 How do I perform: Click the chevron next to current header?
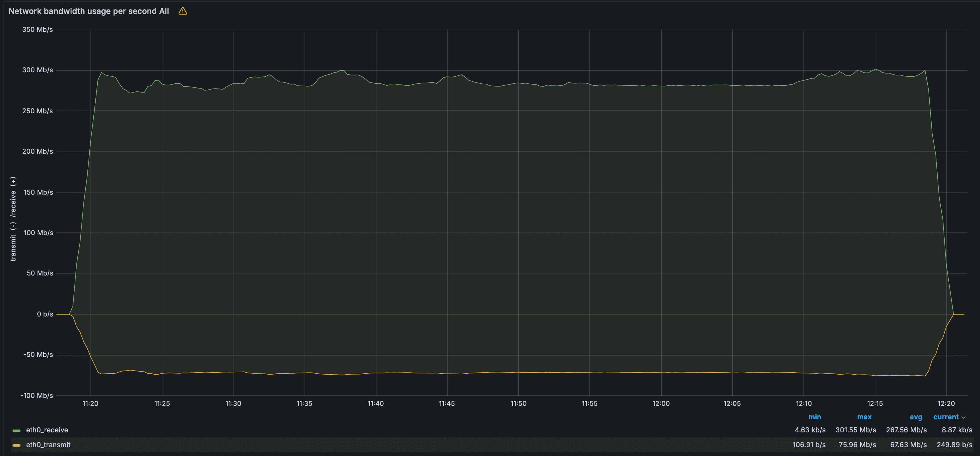[x=964, y=417]
